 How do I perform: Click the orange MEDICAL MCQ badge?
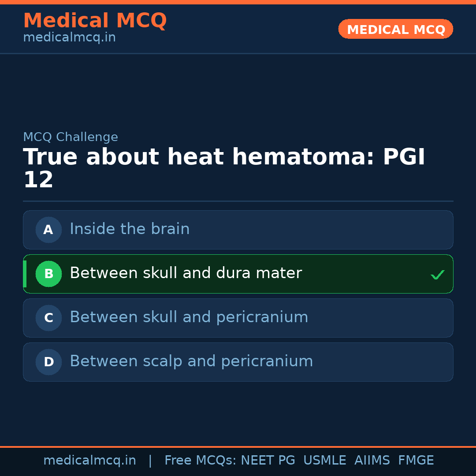click(x=395, y=29)
